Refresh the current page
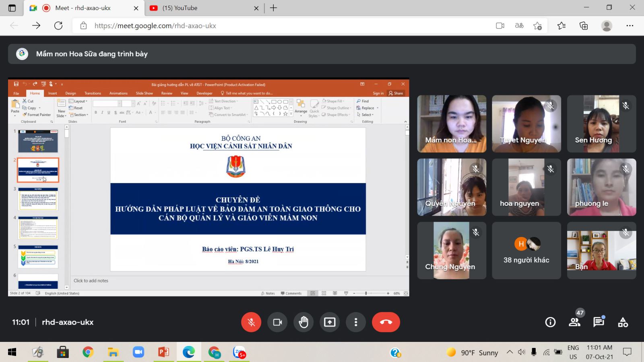 pyautogui.click(x=58, y=26)
